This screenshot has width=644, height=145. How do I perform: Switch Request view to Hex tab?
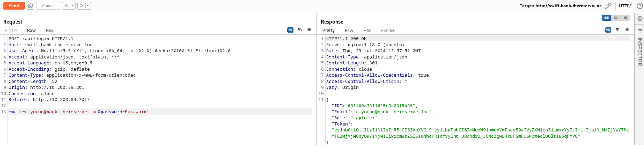click(49, 30)
